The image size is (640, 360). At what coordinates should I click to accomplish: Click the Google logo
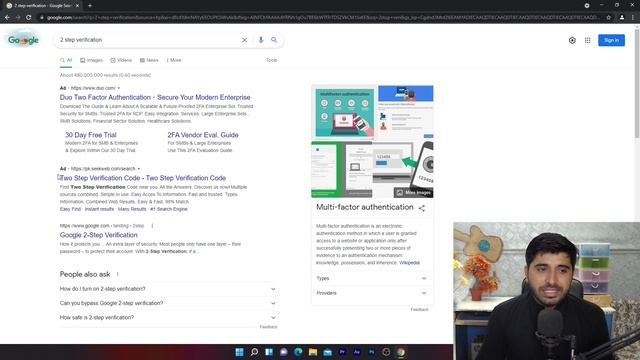point(23,40)
